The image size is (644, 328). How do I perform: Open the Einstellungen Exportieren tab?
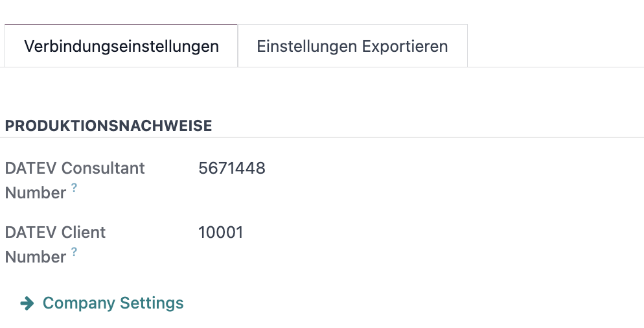pos(352,45)
